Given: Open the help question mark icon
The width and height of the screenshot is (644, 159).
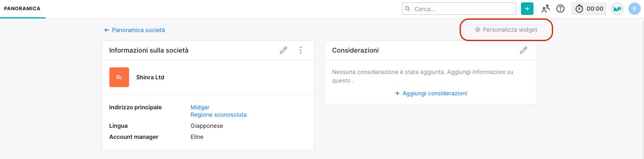Looking at the screenshot, I should coord(560,9).
